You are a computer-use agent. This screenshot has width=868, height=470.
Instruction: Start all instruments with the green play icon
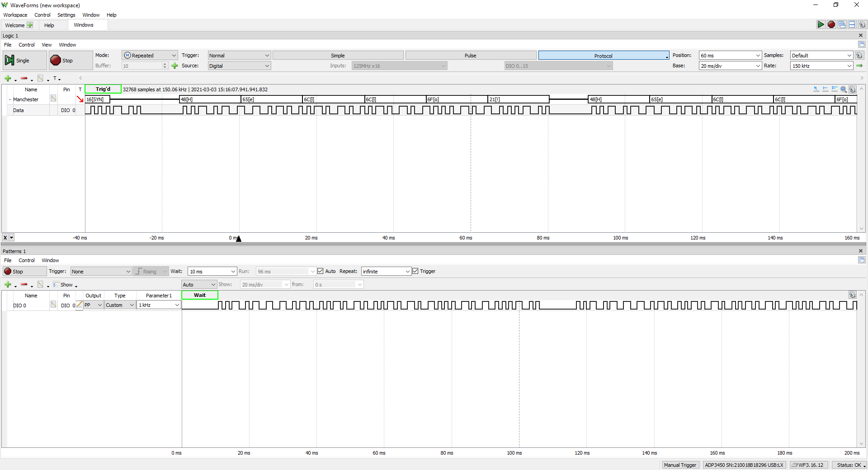tap(821, 24)
